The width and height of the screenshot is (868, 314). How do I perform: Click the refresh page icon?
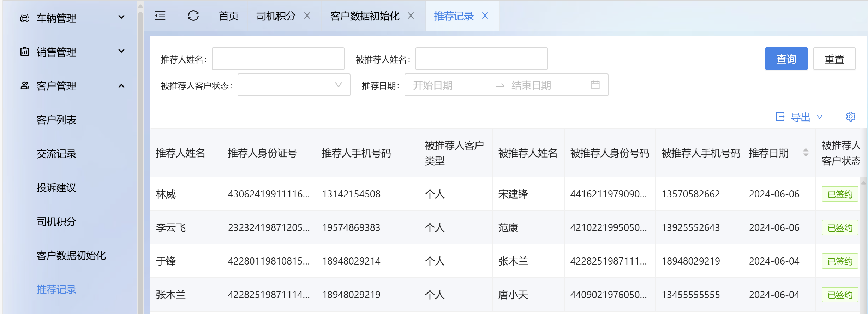tap(193, 16)
